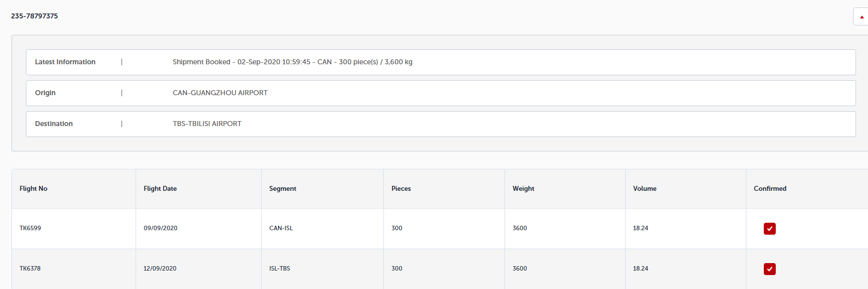Toggle the Confirmed checkbox for flight TK6378
The height and width of the screenshot is (289, 868).
(769, 269)
